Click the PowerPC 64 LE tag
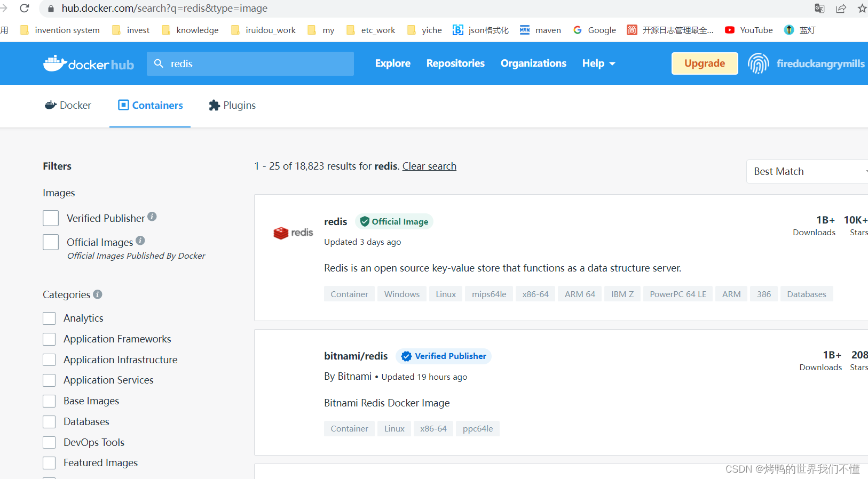 [678, 294]
